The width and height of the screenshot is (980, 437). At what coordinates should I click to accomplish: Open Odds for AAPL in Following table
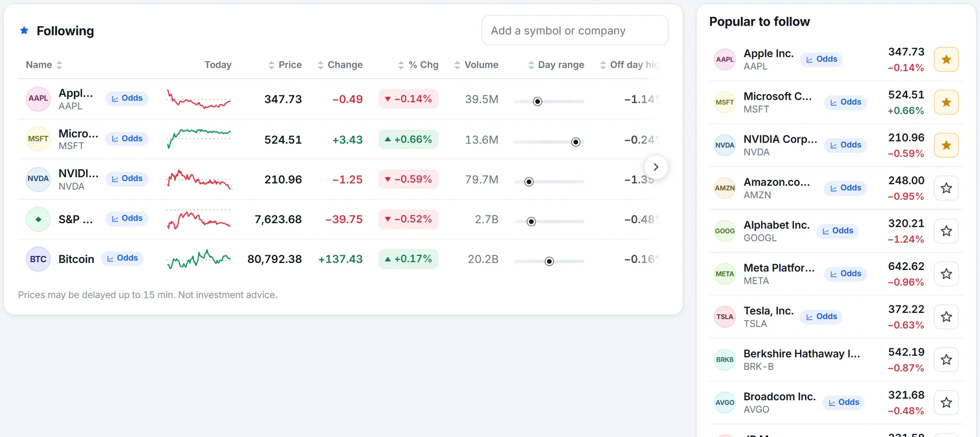(127, 99)
